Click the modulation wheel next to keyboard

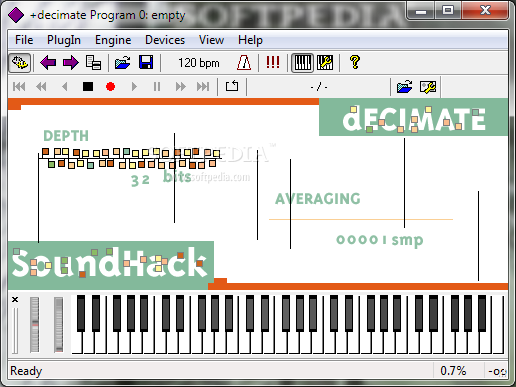pyautogui.click(x=58, y=324)
